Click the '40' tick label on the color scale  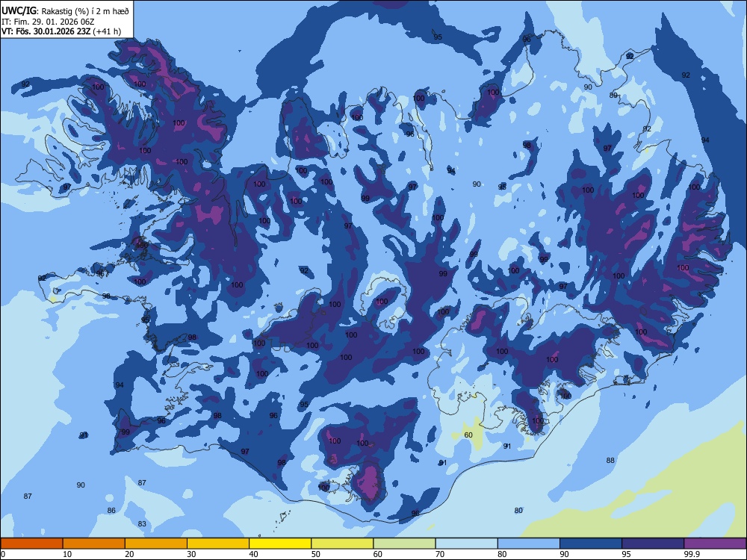[x=253, y=554]
